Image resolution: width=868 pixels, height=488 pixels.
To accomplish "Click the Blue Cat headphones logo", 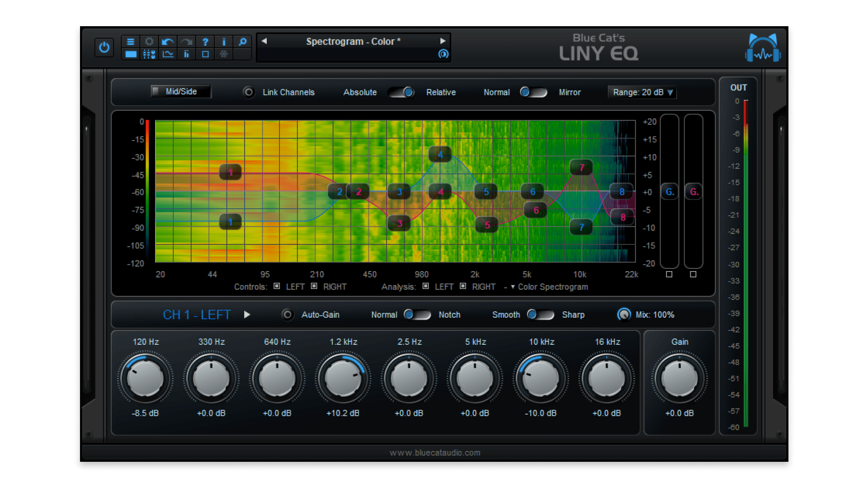I will coord(763,47).
